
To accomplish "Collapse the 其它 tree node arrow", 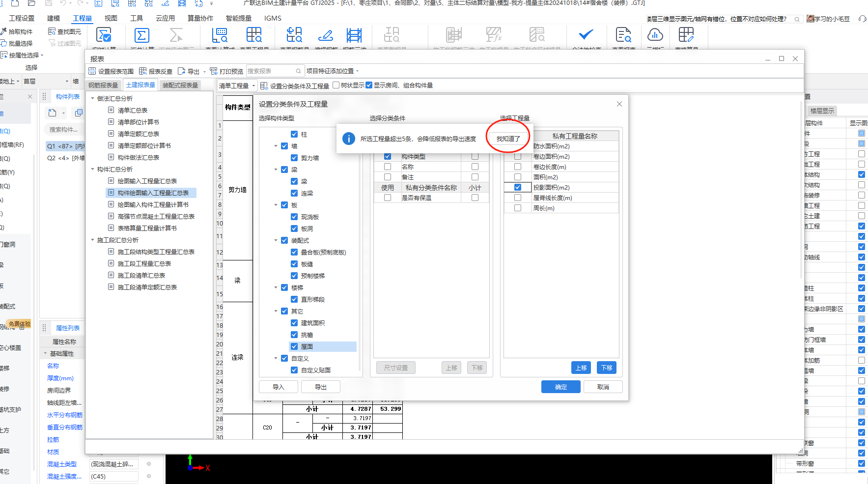I will click(276, 311).
